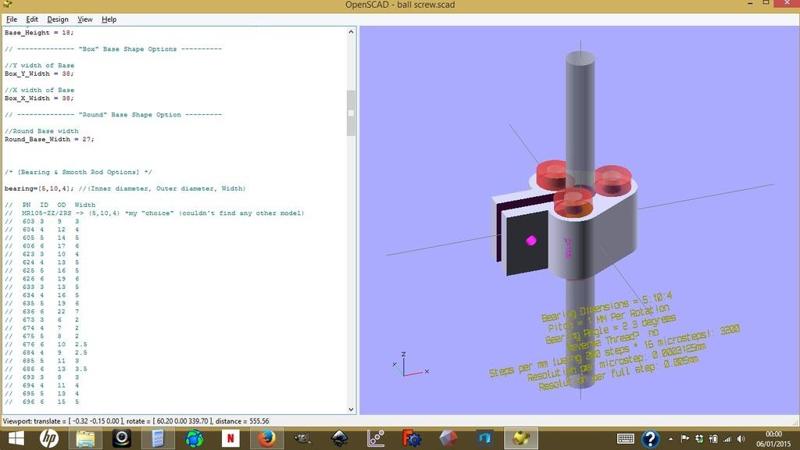The height and width of the screenshot is (450, 800).
Task: Click the OpenSCAD icon in taskbar
Action: pos(519,438)
